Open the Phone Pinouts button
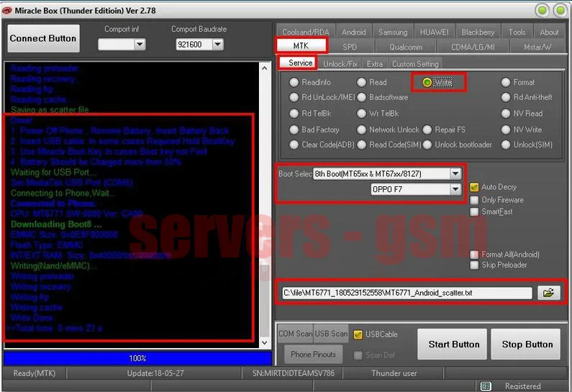The width and height of the screenshot is (572, 392). tap(314, 354)
